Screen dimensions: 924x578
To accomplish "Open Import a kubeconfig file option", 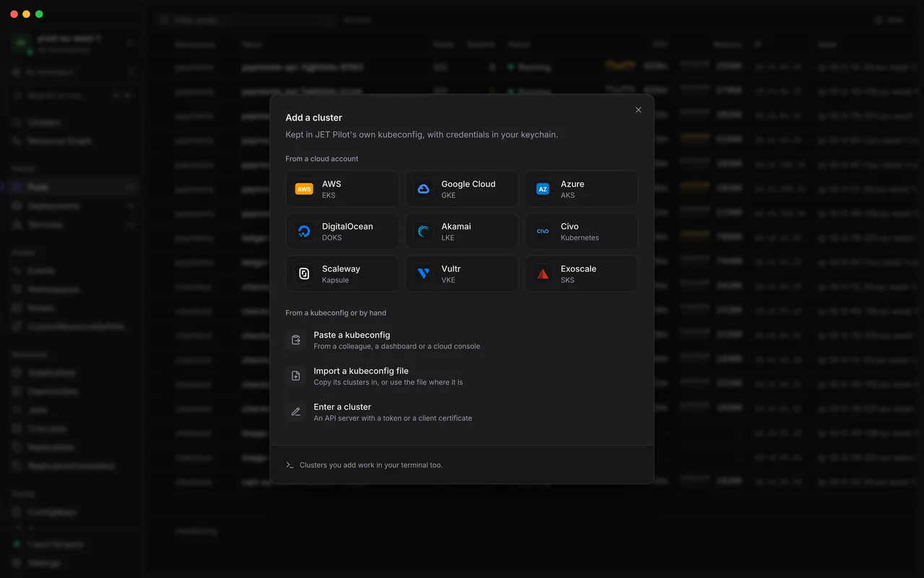I will pos(462,376).
